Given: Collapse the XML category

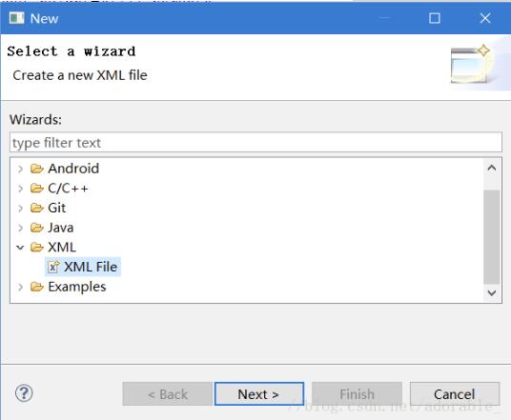Looking at the screenshot, I should point(20,248).
